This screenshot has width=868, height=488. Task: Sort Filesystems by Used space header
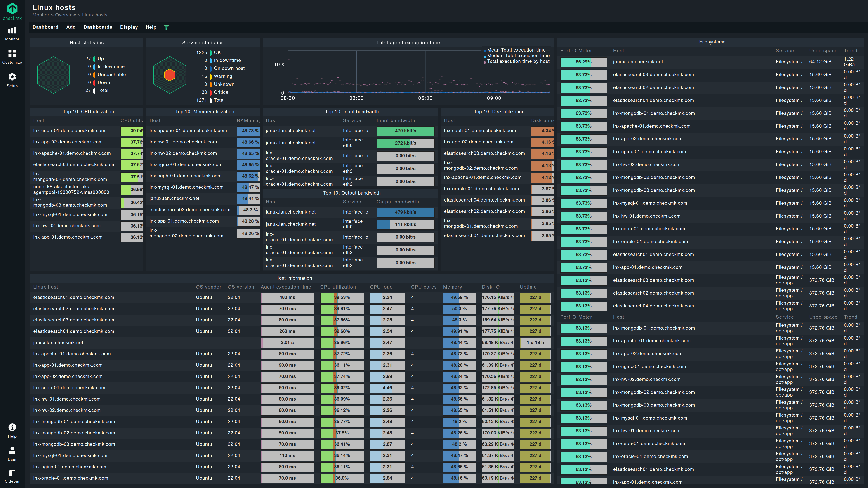(823, 51)
